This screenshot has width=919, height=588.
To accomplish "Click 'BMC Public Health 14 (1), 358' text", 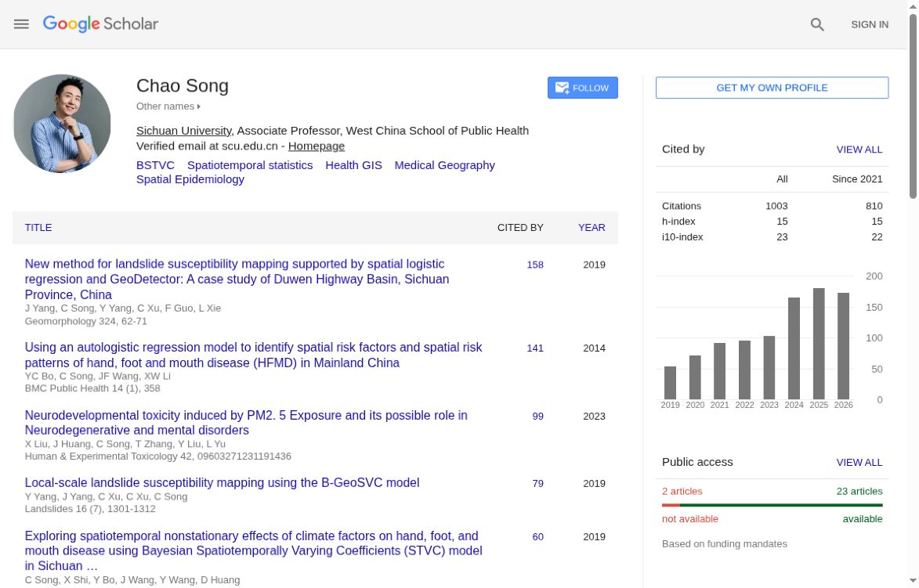I will (92, 388).
